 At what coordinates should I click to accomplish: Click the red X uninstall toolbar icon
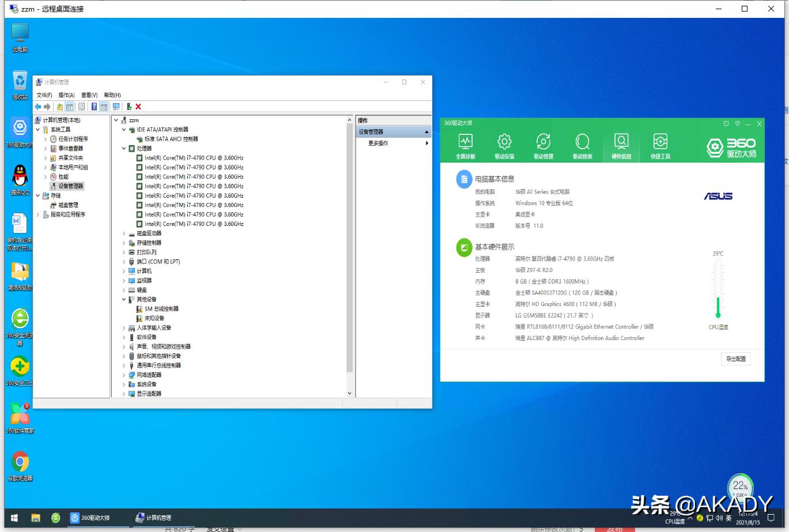[x=138, y=107]
